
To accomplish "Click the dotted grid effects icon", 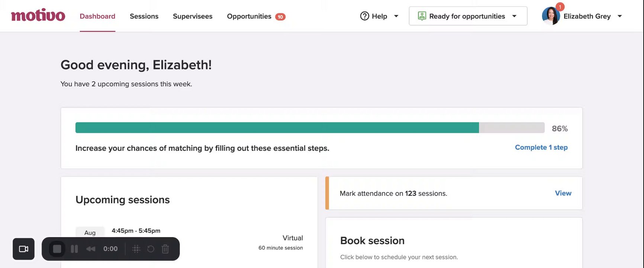I will tap(136, 249).
